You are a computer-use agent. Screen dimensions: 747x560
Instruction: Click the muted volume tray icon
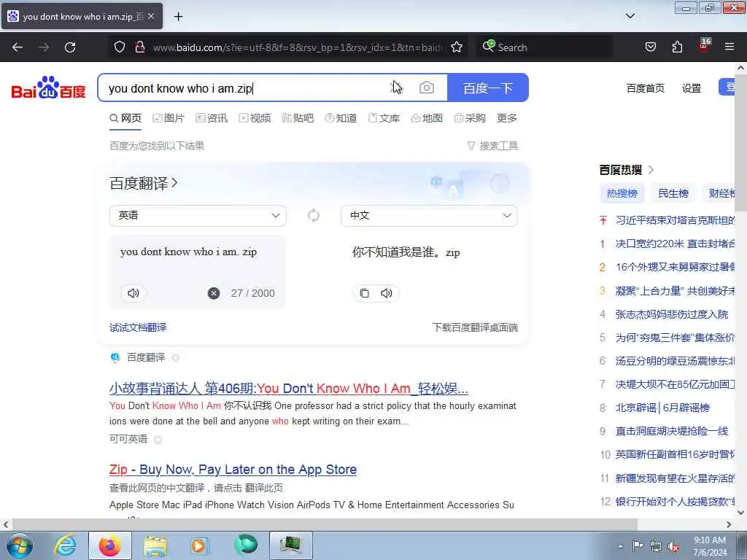(x=673, y=547)
